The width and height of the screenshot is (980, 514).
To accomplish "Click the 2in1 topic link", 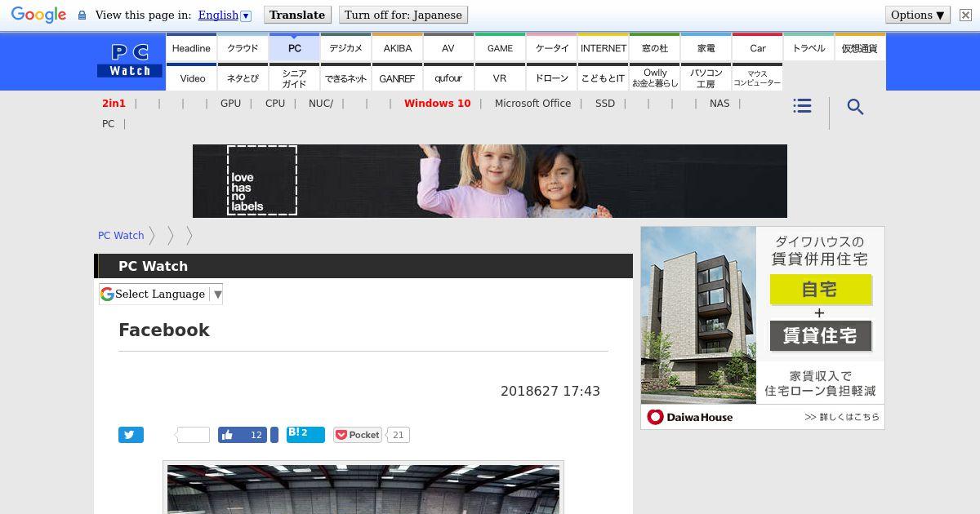I will pos(114,103).
